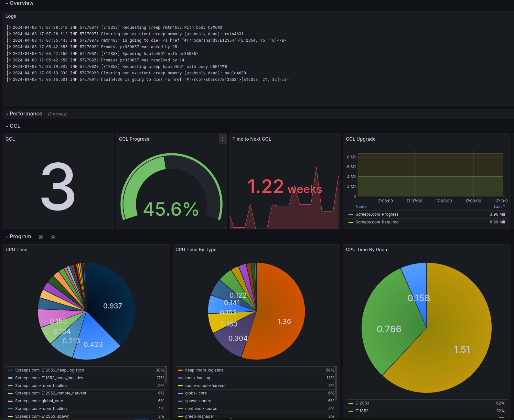This screenshot has width=514, height=420.
Task: Click the 3.96 Mil Progress last value
Action: pos(497,214)
